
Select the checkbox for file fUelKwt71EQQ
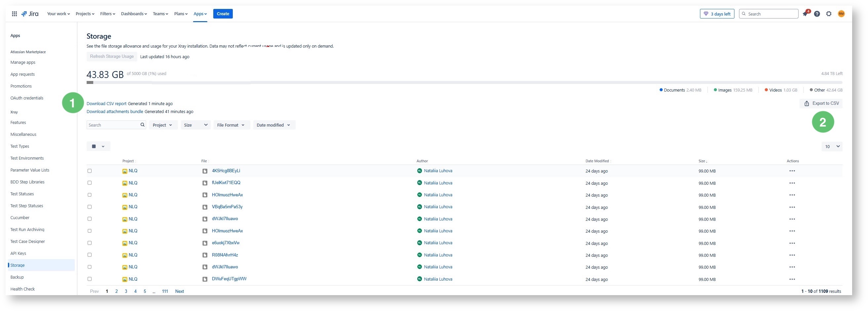[x=90, y=183]
